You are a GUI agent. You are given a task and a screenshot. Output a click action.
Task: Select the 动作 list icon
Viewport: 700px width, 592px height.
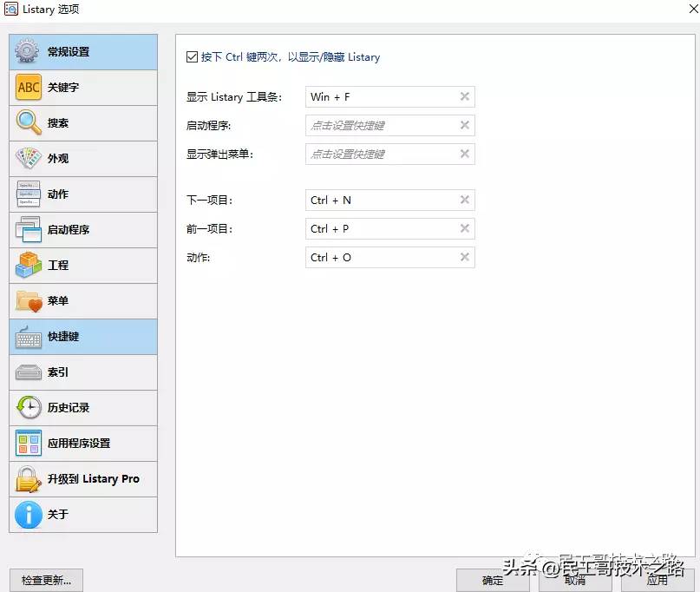(29, 194)
